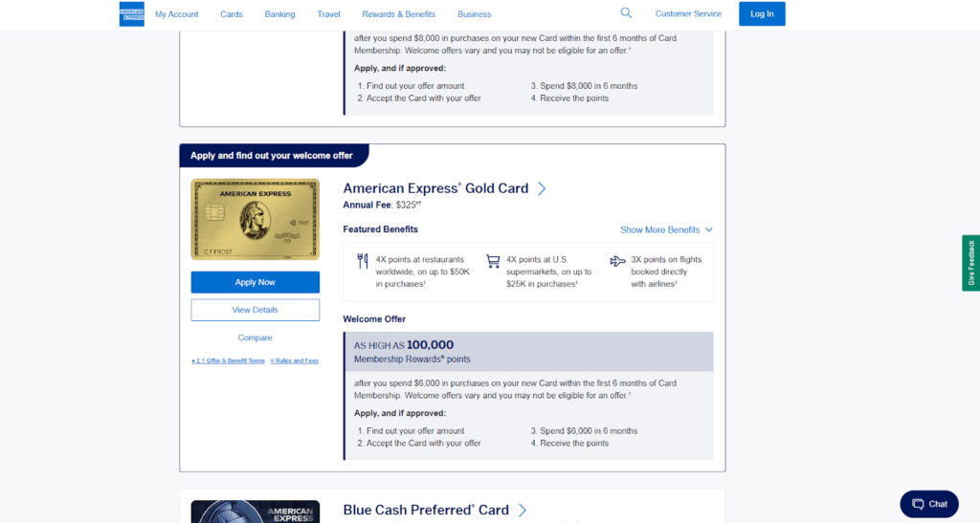Open the Cards menu

tap(232, 14)
